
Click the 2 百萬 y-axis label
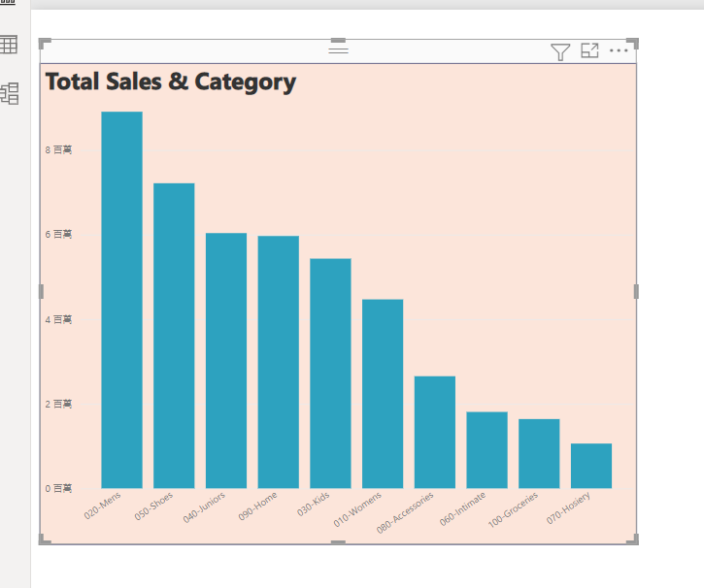[58, 404]
